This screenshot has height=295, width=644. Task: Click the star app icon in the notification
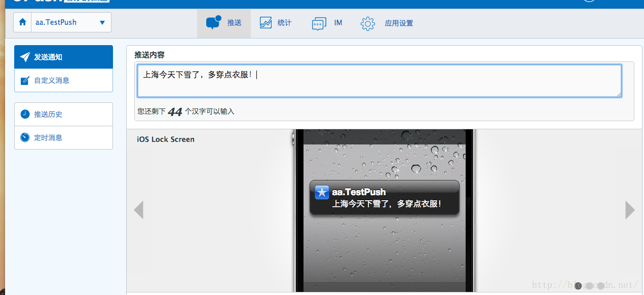click(322, 192)
